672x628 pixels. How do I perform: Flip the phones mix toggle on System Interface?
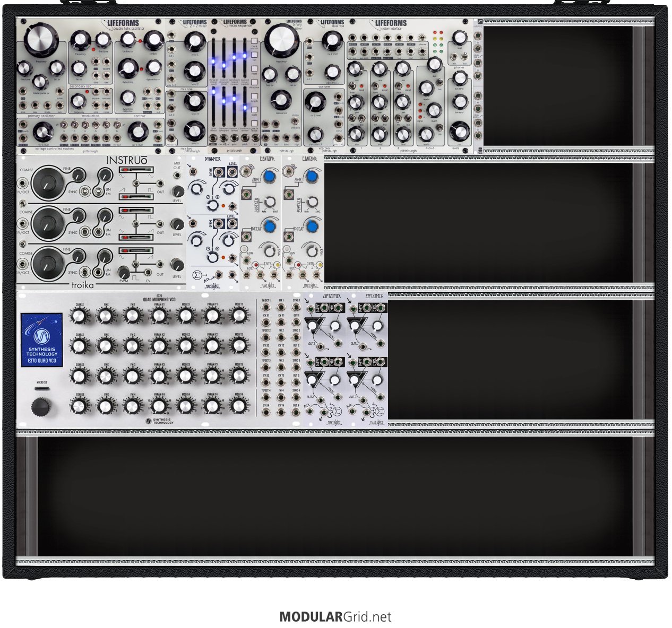coord(454,56)
